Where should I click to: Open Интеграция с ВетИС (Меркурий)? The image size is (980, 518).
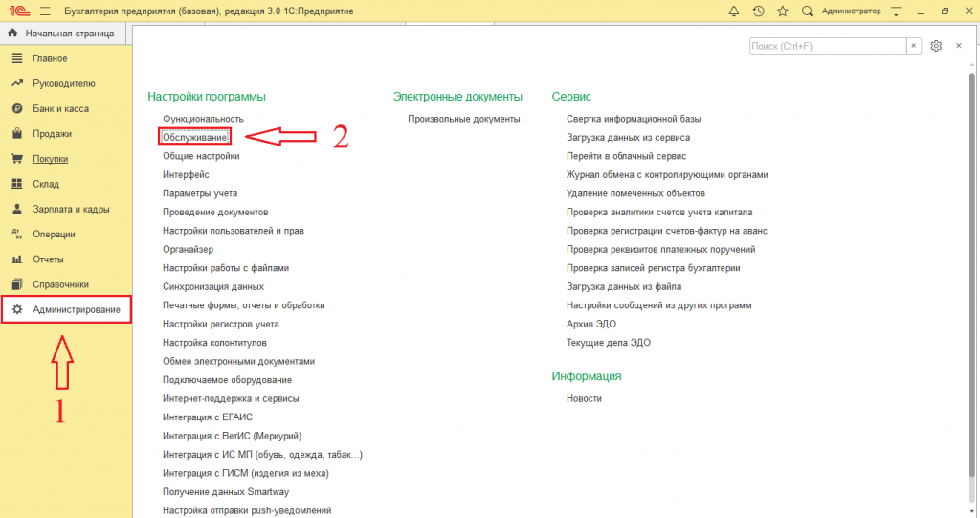click(x=232, y=436)
